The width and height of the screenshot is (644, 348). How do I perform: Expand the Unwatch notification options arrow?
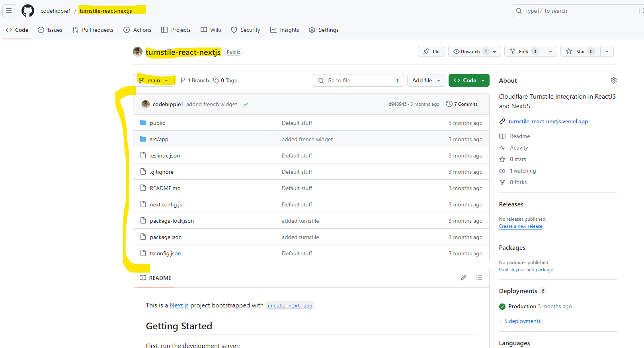point(495,51)
